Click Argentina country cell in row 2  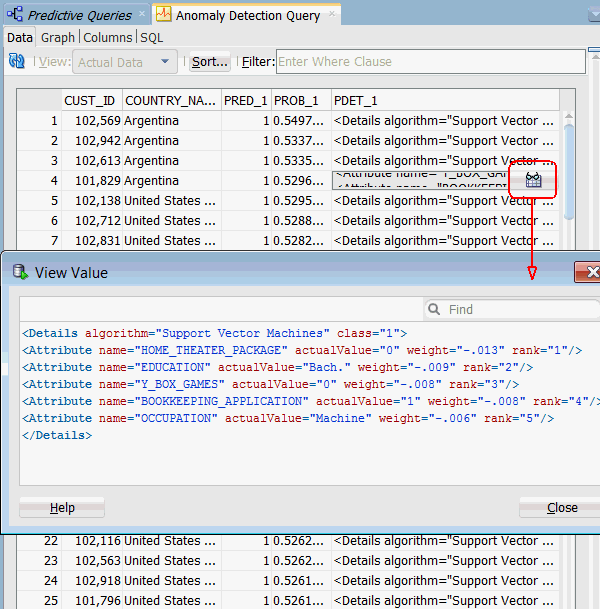coord(172,141)
